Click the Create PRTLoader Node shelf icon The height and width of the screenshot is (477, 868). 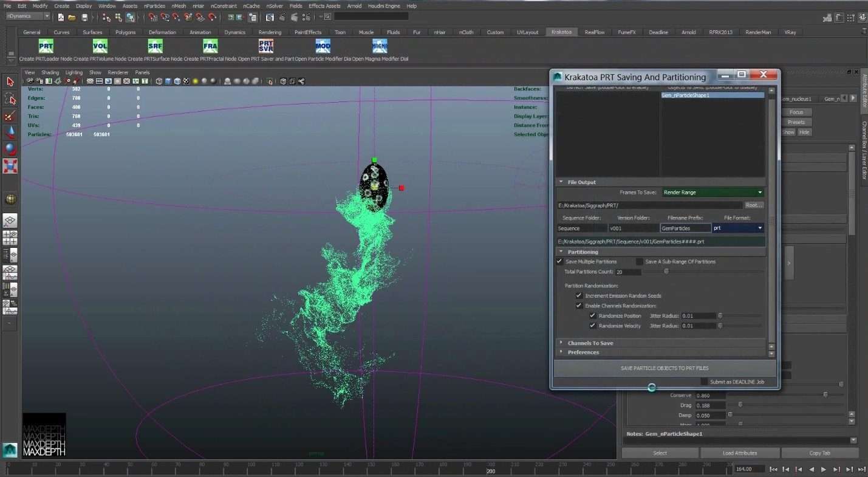[46, 46]
